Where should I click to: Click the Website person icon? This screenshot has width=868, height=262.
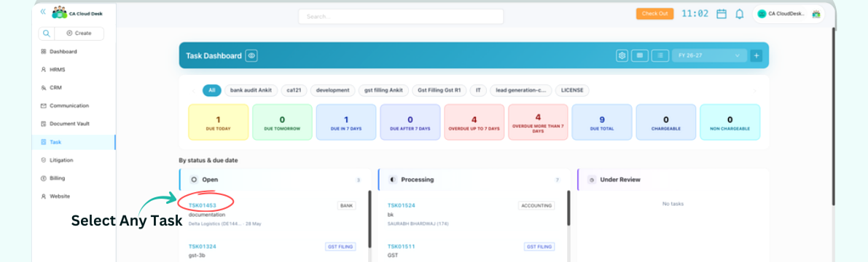pyautogui.click(x=43, y=196)
